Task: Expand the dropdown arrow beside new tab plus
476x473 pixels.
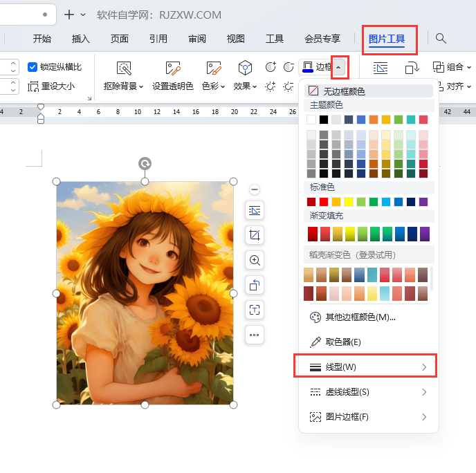Action: 83,15
